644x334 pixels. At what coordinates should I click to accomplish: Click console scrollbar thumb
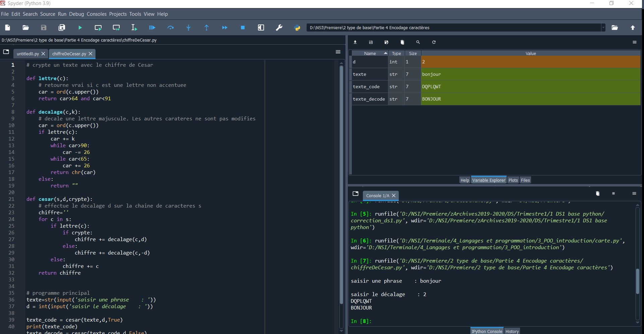tap(638, 281)
